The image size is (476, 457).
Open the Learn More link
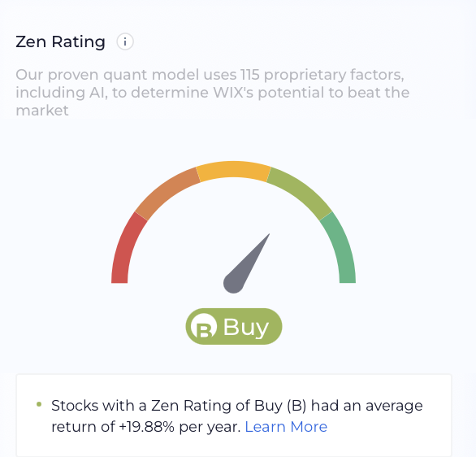point(286,427)
